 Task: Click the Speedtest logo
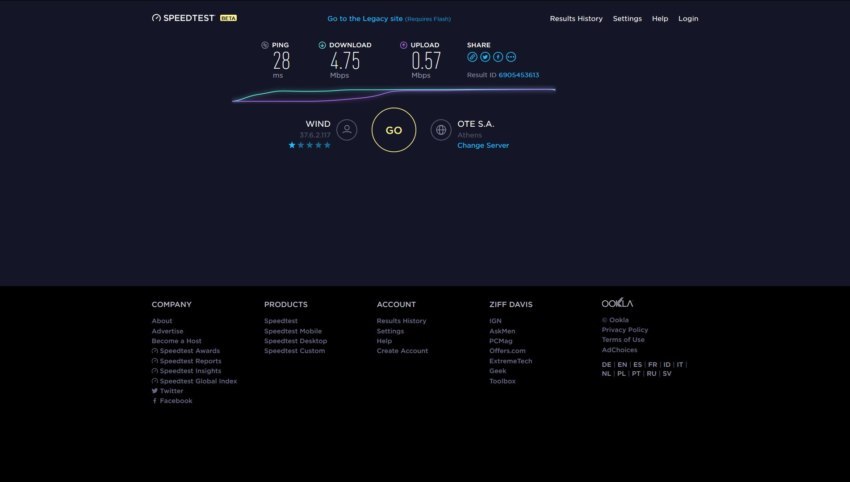(183, 18)
